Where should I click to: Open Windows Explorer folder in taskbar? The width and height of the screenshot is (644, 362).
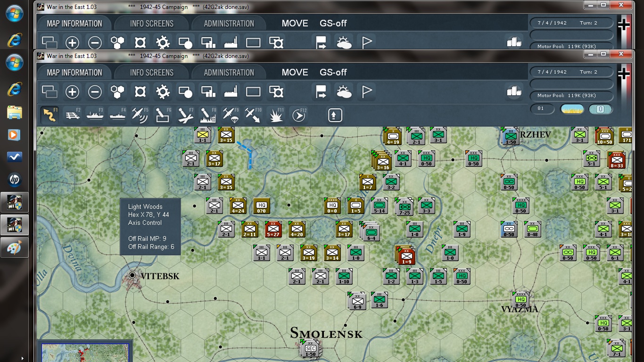(x=15, y=112)
